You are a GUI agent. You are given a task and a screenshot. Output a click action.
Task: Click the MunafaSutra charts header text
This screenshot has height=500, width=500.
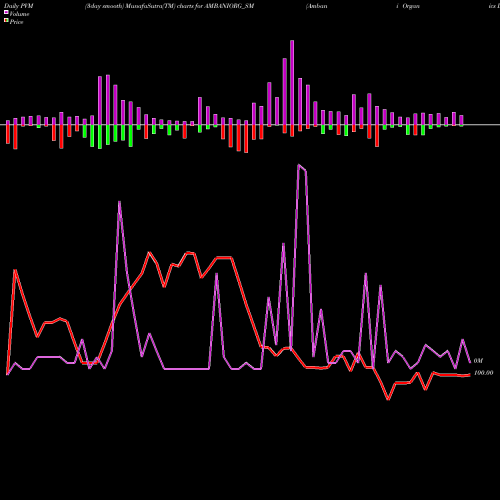coord(169,6)
